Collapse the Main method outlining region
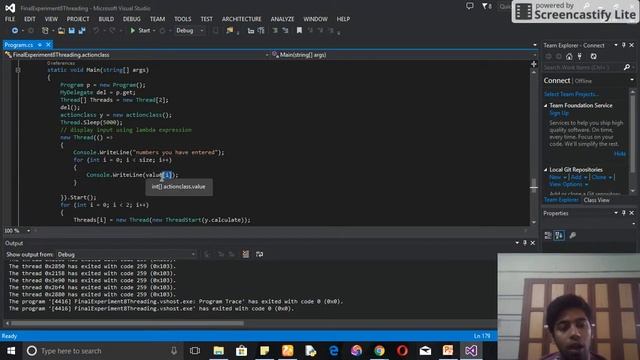This screenshot has height=360, width=640. tap(18, 70)
